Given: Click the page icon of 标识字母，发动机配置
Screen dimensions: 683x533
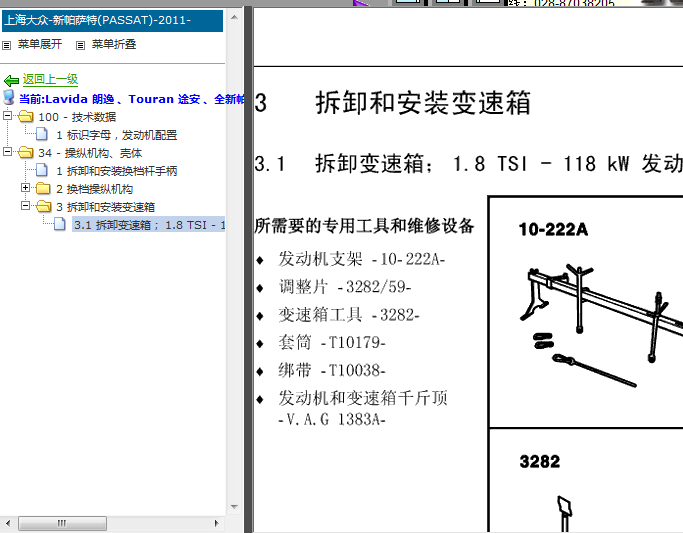Looking at the screenshot, I should click(x=42, y=134).
